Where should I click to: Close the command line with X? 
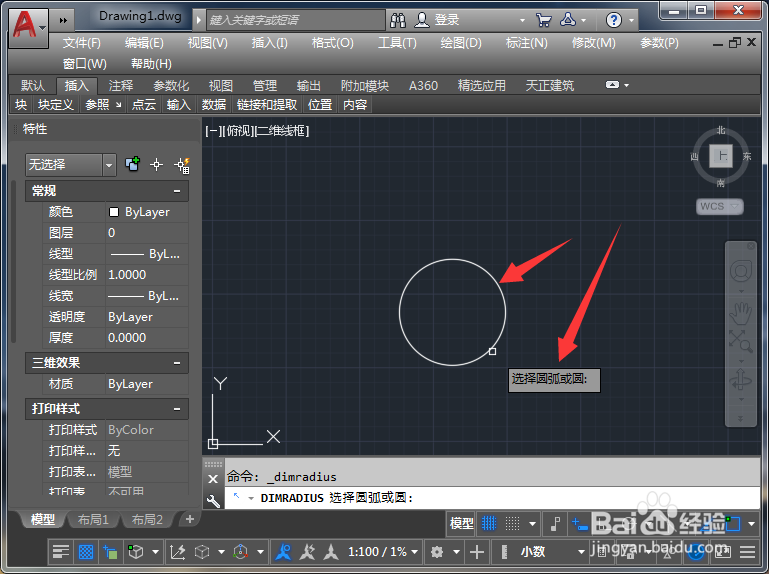click(x=213, y=479)
